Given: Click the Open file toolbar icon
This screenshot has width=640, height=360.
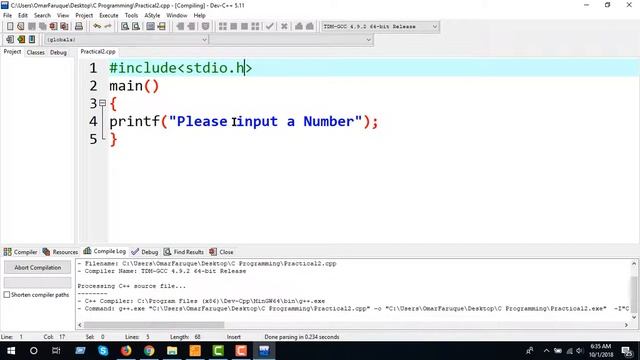Looking at the screenshot, I should point(20,27).
